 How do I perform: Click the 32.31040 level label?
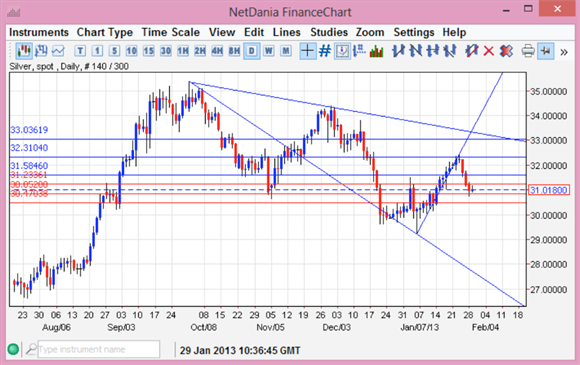tap(29, 148)
